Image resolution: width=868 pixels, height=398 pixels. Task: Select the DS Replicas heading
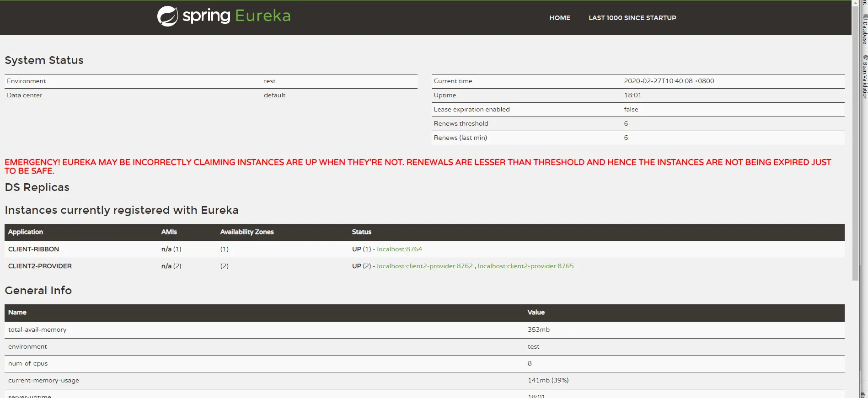click(37, 187)
